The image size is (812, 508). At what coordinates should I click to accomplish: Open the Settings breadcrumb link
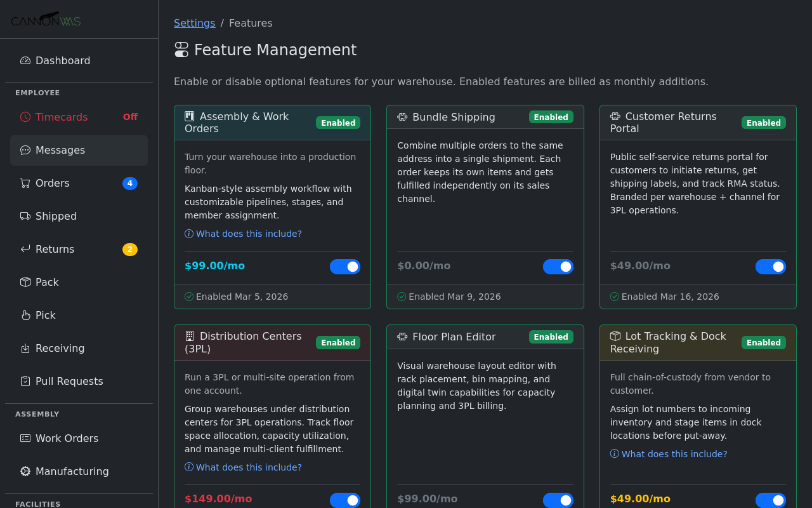195,23
